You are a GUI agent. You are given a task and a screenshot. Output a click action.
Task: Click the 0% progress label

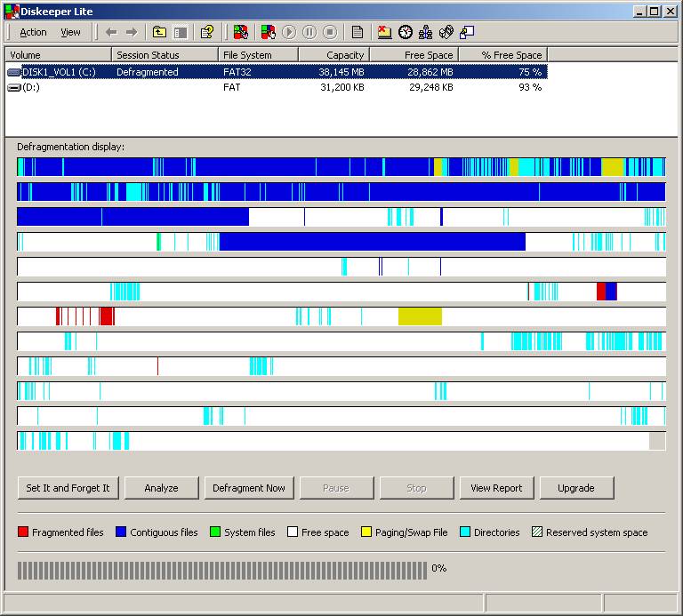439,568
